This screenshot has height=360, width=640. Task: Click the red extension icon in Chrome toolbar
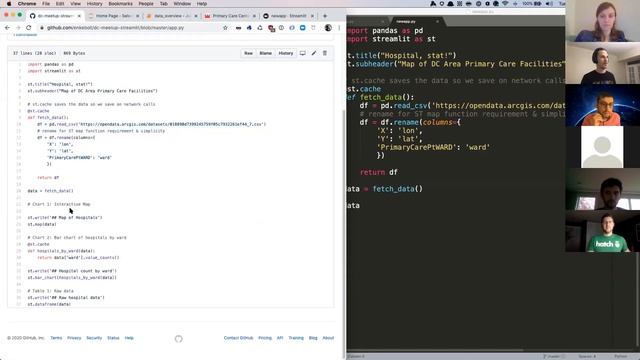(x=271, y=28)
